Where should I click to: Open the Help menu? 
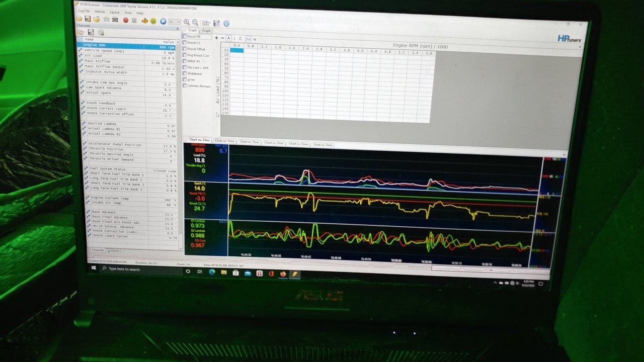point(140,13)
